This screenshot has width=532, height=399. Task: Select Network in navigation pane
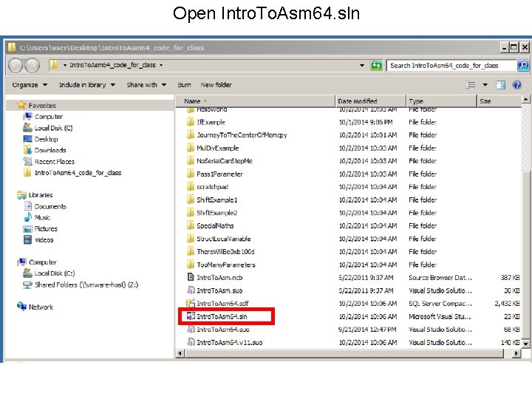coord(41,307)
